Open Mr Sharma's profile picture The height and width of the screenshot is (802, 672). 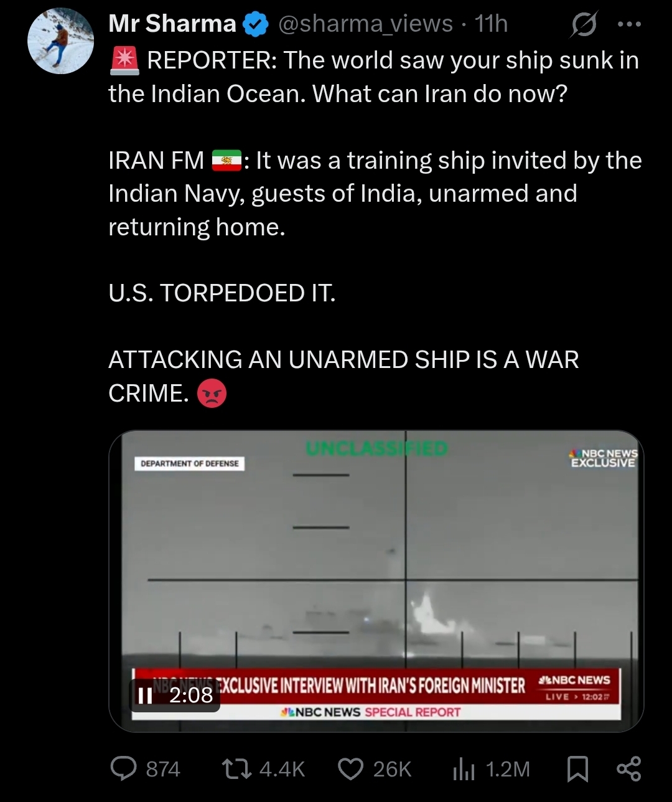point(60,41)
